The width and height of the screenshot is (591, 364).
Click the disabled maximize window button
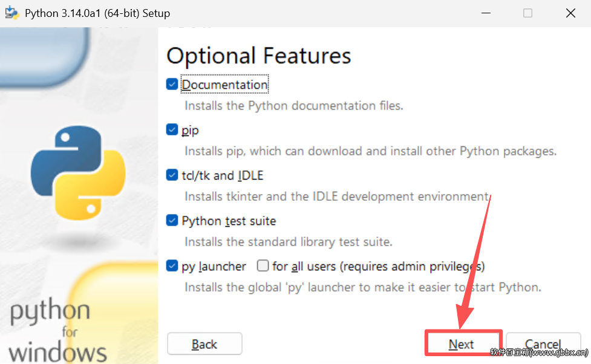pyautogui.click(x=527, y=13)
